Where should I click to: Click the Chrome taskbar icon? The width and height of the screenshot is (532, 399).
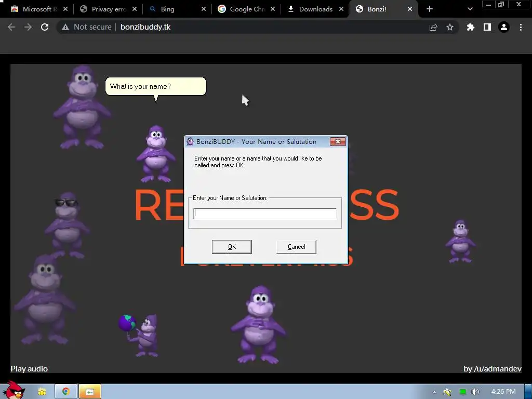66,392
